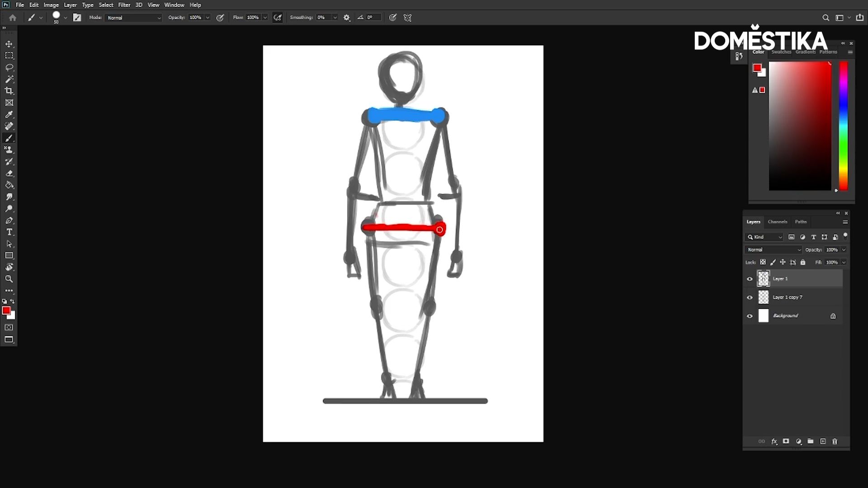
Task: Toggle symmetry paint butterfly icon
Action: point(407,18)
